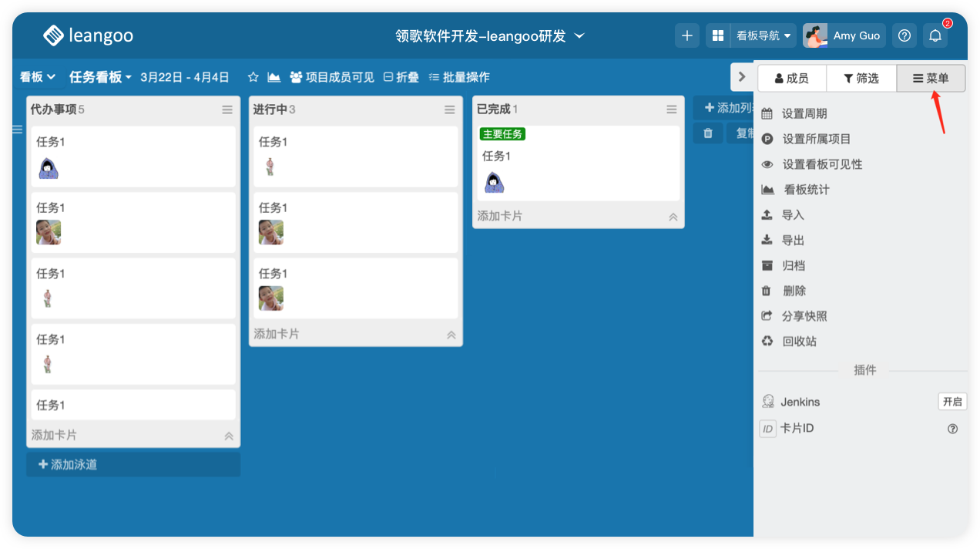Viewport: 980px width, 549px height.
Task: Open the project title dropdown chevron
Action: (580, 35)
